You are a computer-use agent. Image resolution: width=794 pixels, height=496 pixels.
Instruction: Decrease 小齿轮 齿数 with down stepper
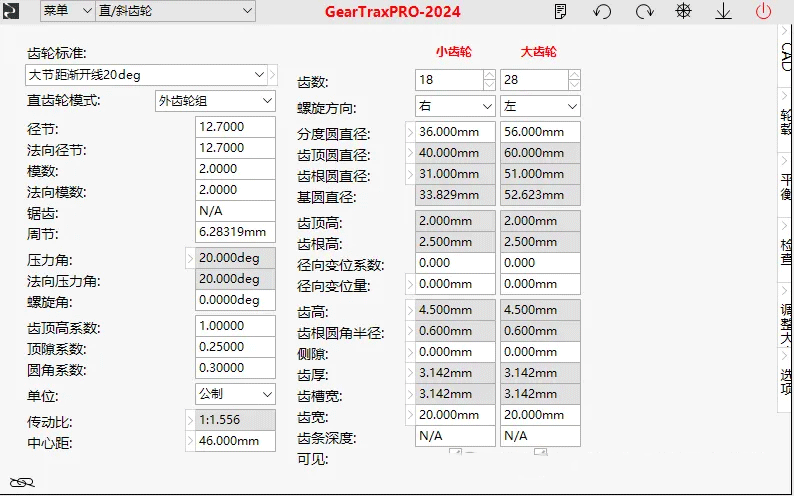(x=489, y=85)
